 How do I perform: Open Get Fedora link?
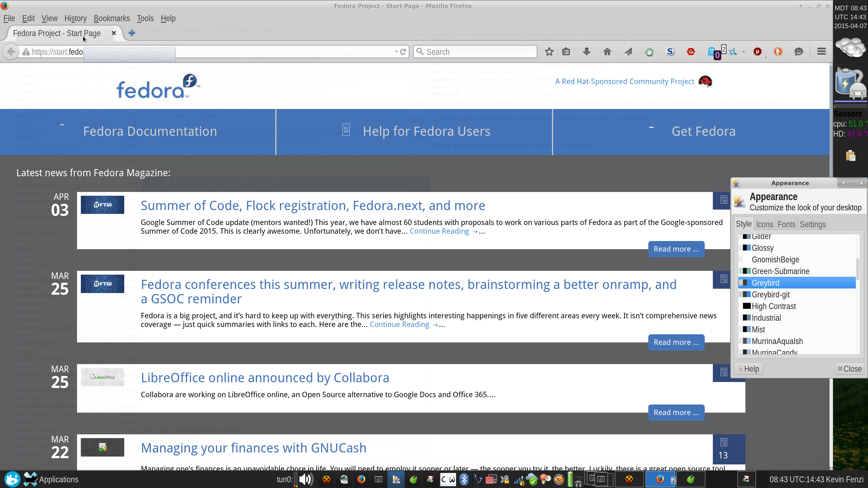[x=704, y=131]
